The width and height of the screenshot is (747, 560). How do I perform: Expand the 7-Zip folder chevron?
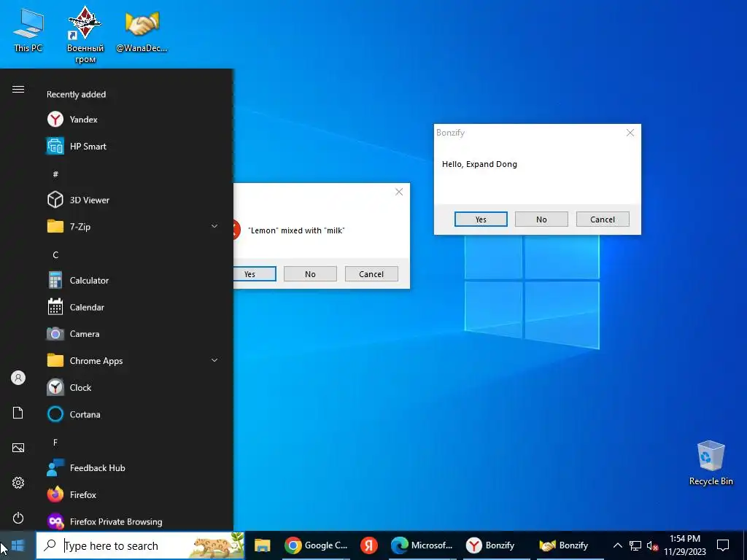214,227
